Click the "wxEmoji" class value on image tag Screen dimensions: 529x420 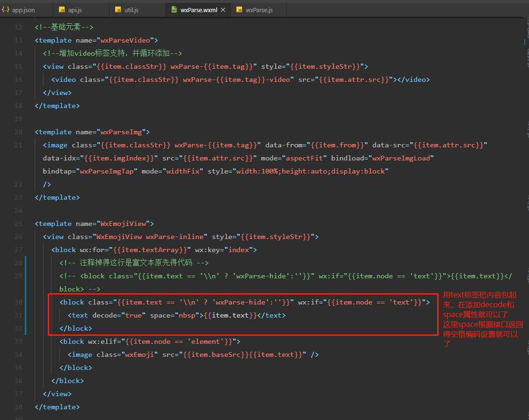click(x=140, y=355)
